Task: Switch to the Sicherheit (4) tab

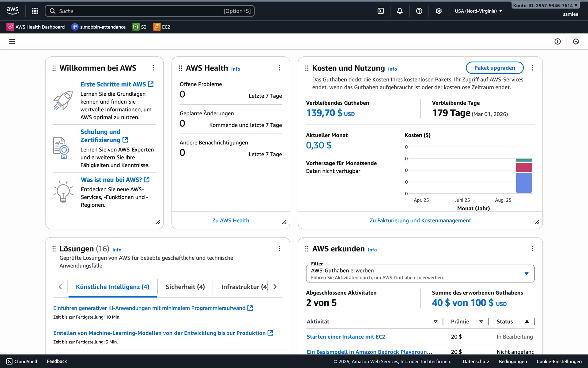Action: click(x=185, y=287)
